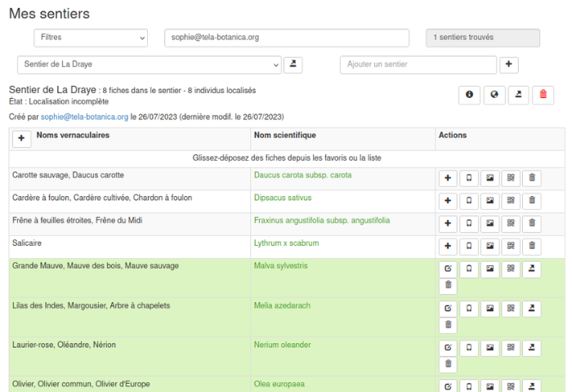Show QR code for Olea europaea row
Screen dimensions: 572x392
pyautogui.click(x=511, y=385)
